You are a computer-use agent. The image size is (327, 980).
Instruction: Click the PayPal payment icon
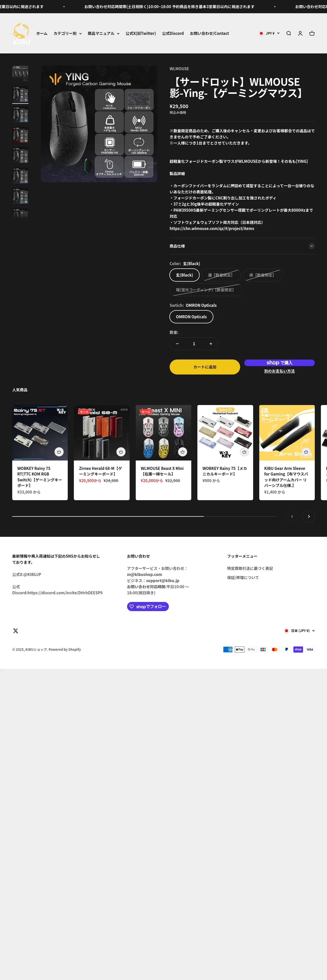point(286,650)
